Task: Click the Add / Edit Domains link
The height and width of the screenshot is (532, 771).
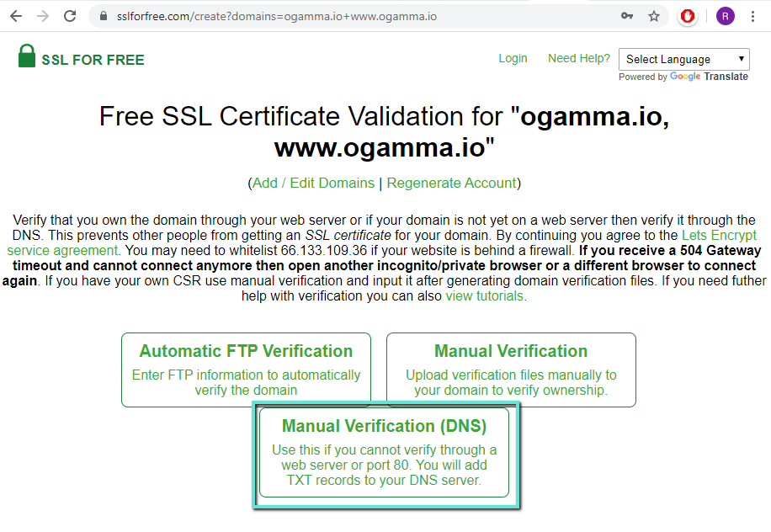Action: click(313, 183)
